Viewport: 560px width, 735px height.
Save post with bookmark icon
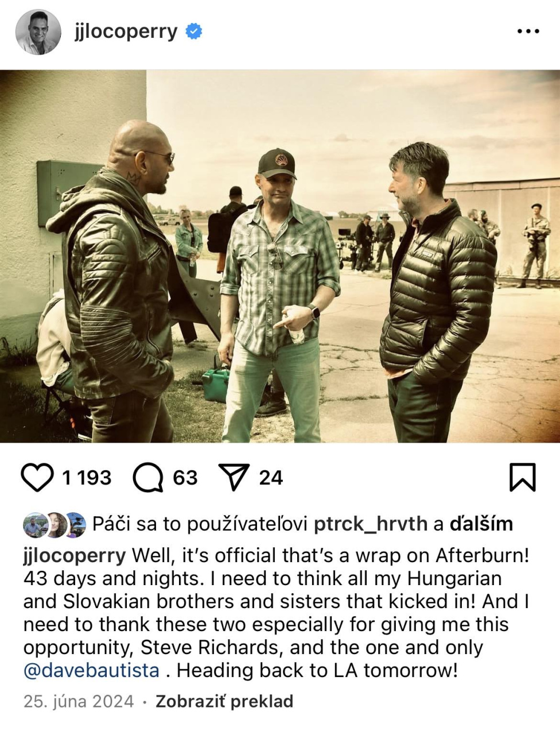(522, 478)
